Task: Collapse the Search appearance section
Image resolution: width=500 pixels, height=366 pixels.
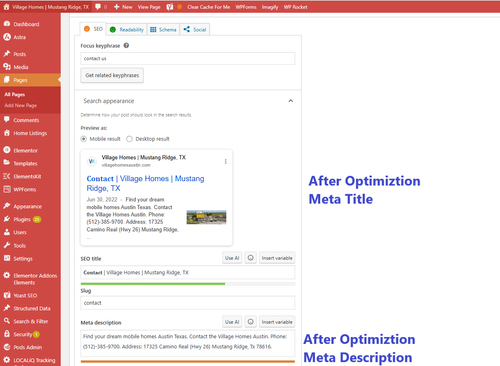Action: tap(291, 101)
